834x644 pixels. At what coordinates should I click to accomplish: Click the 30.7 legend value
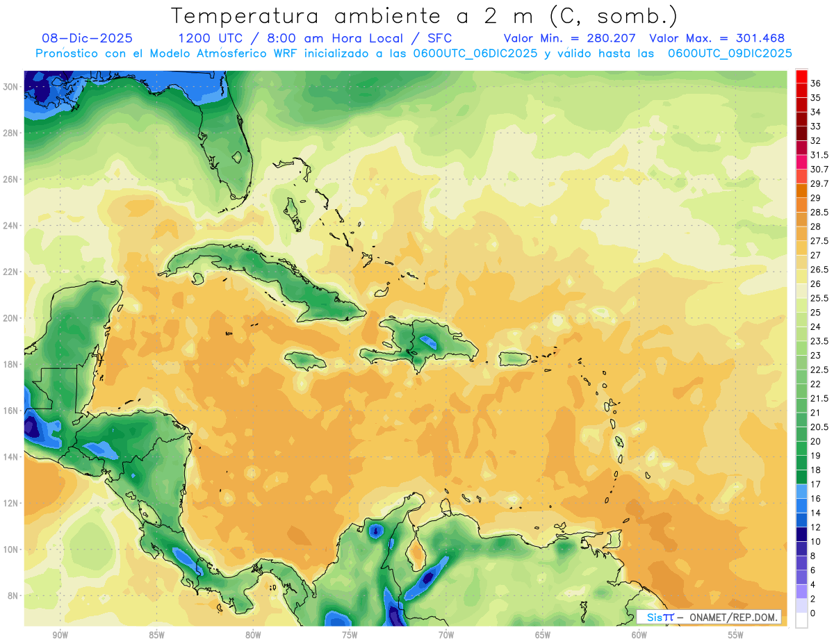(820, 170)
